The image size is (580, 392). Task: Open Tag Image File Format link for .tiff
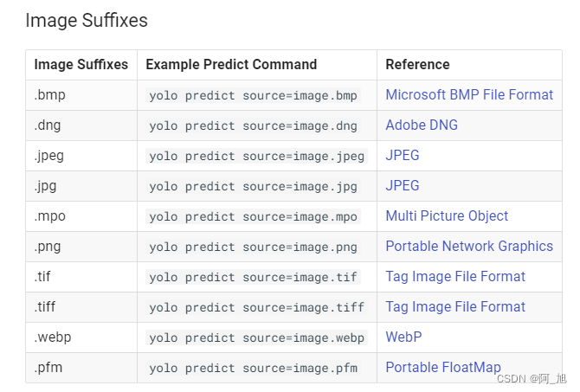[x=455, y=307]
